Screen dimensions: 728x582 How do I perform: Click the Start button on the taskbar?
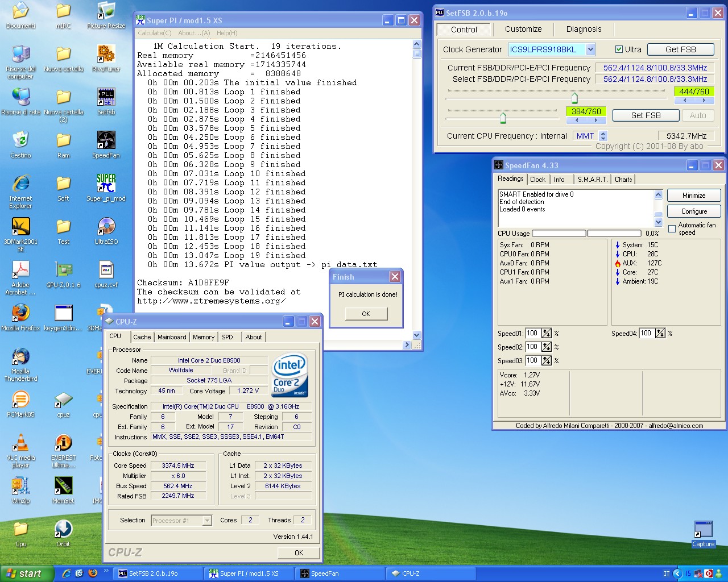(x=27, y=573)
